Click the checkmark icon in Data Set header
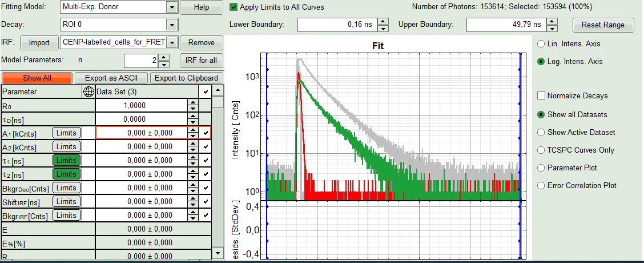The height and width of the screenshot is (263, 644). click(205, 91)
